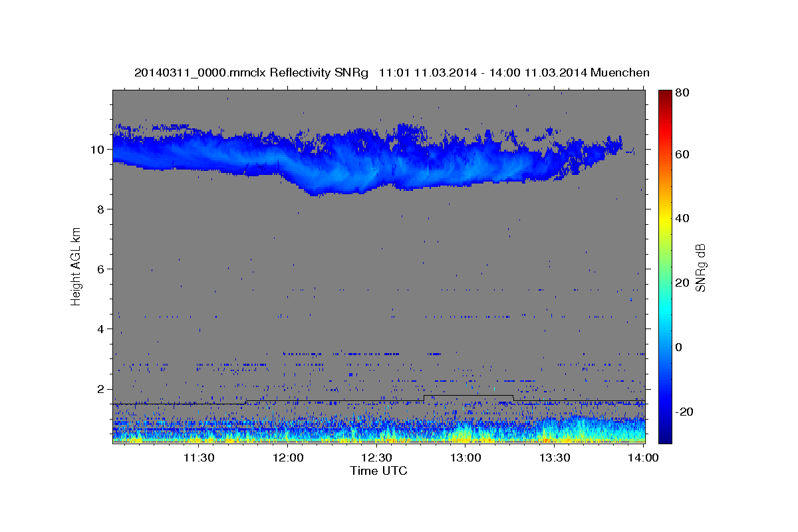
Task: Click the yellow region of the colorbar
Action: (664, 219)
